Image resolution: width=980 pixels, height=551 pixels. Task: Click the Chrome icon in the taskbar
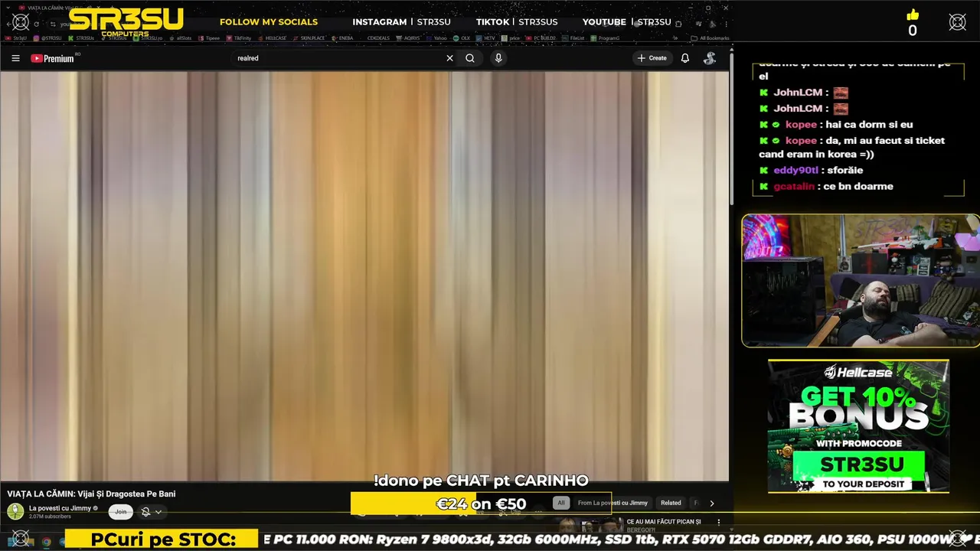(46, 541)
